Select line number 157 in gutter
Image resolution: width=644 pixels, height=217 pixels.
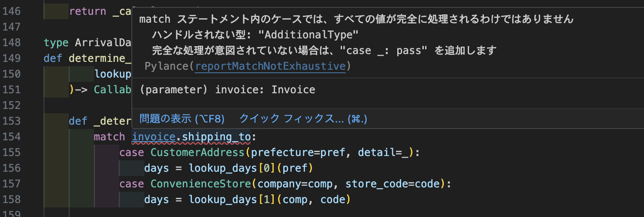tap(12, 184)
